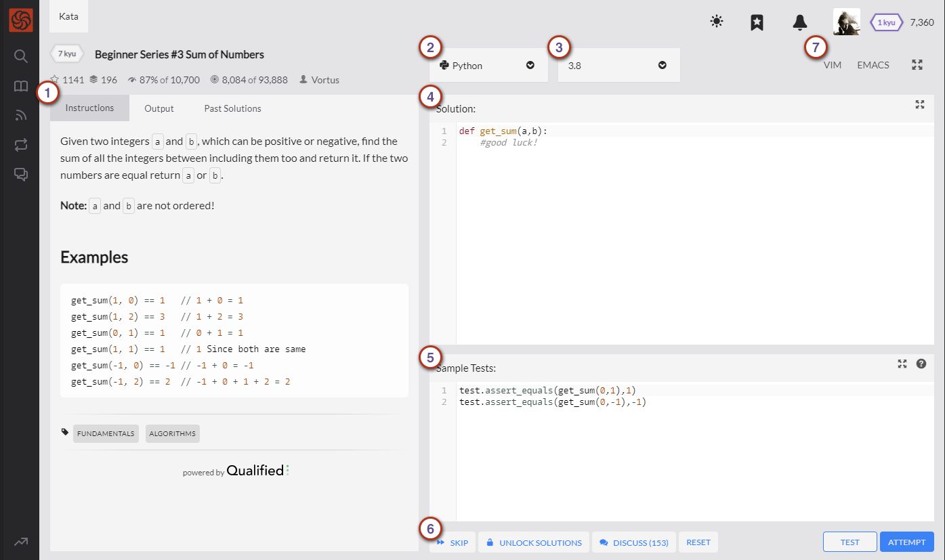Expand the Sample Tests pane

pos(902,364)
